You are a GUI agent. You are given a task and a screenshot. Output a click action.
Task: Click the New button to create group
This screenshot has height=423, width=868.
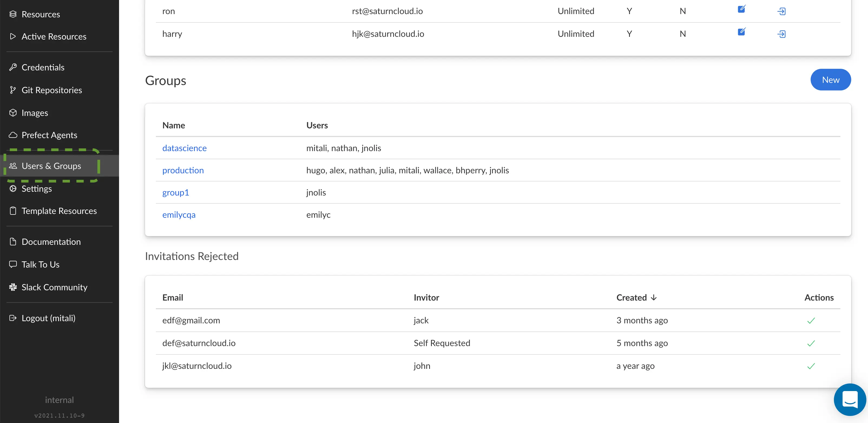(830, 79)
